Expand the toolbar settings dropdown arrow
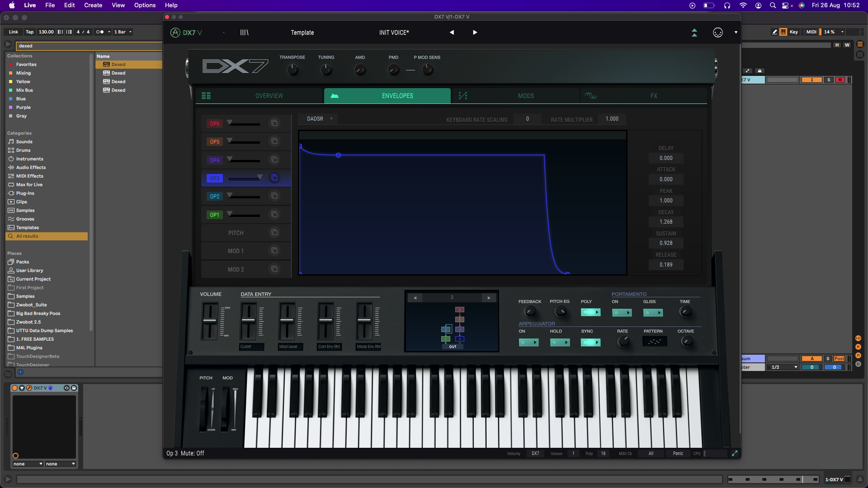The height and width of the screenshot is (488, 868). pos(736,33)
